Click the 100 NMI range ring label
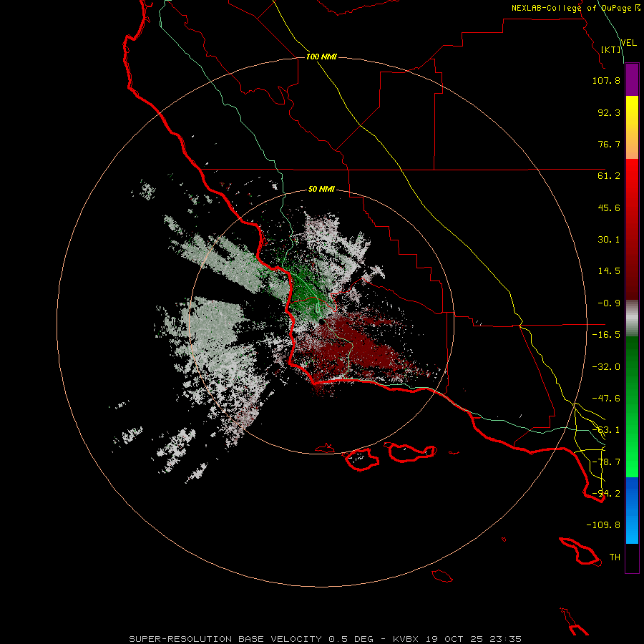This screenshot has height=644, width=644. click(x=321, y=57)
